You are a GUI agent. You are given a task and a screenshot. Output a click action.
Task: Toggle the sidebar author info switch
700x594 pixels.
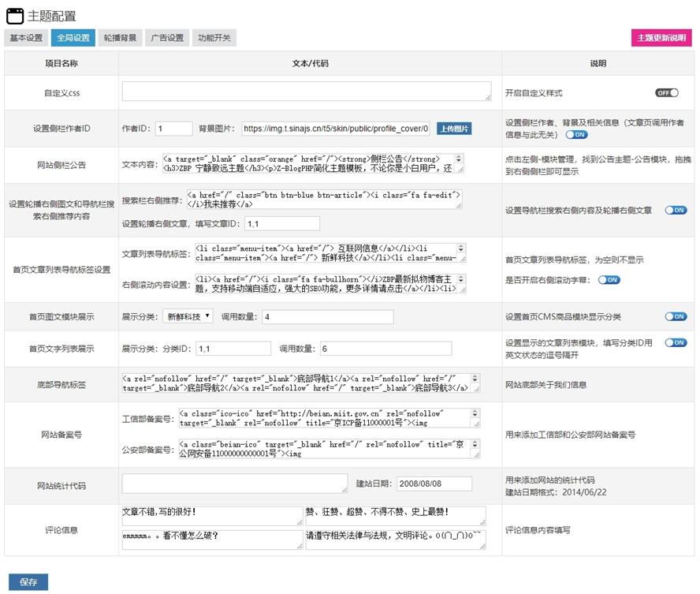(577, 134)
